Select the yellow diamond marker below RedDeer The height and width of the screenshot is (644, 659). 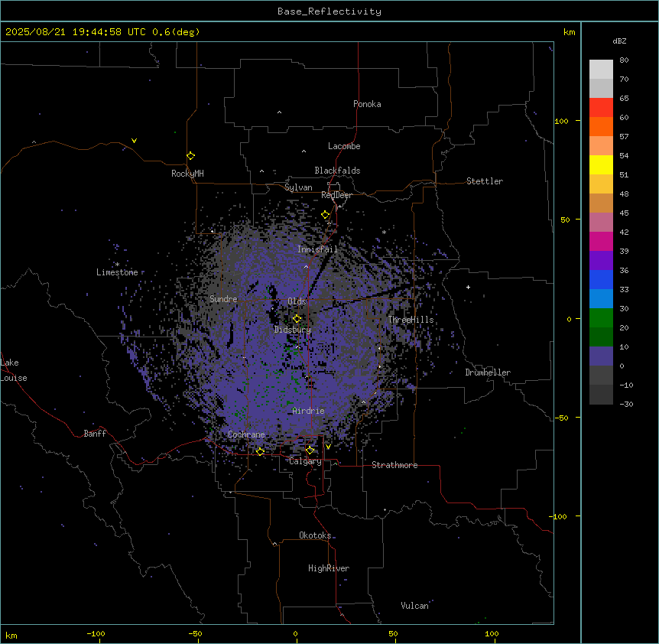click(325, 215)
